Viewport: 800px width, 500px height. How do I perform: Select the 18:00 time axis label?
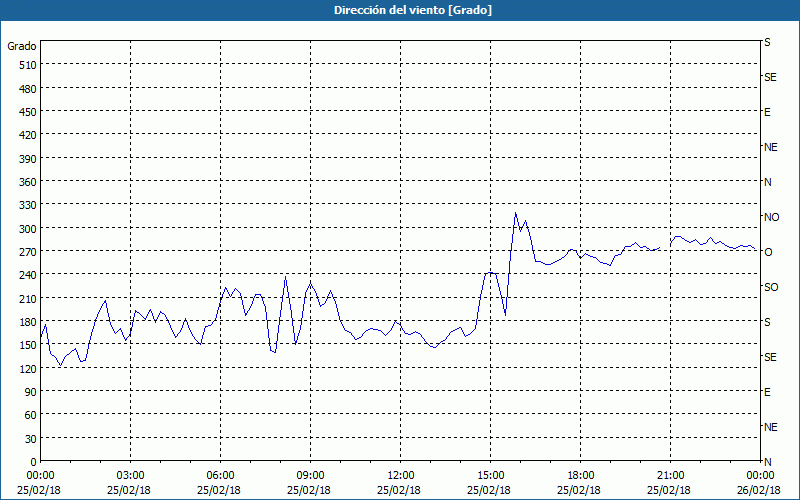[x=581, y=476]
